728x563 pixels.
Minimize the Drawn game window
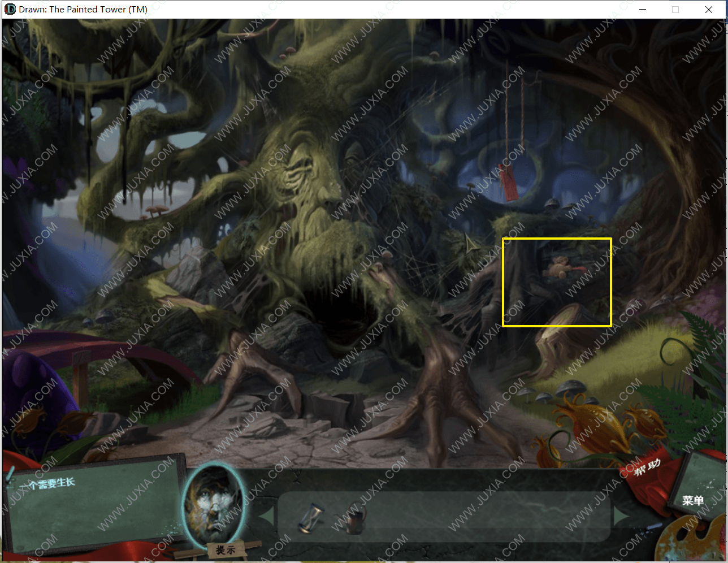[643, 10]
